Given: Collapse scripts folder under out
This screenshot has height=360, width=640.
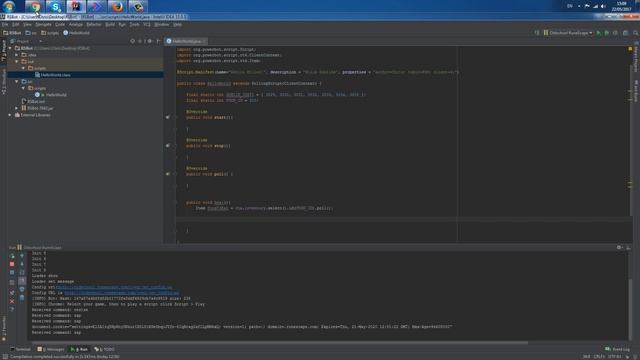Looking at the screenshot, I should tap(23, 68).
